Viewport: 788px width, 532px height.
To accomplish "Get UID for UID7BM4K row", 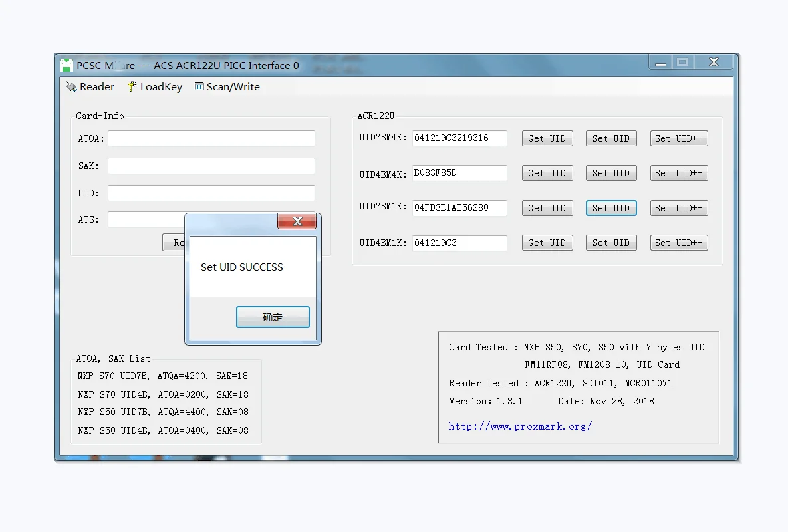I will point(547,138).
